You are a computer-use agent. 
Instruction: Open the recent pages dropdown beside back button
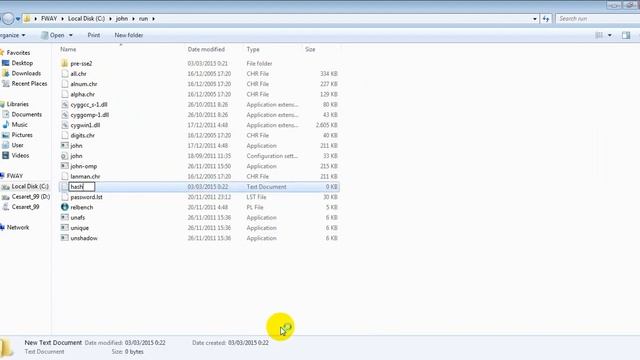tap(18, 19)
